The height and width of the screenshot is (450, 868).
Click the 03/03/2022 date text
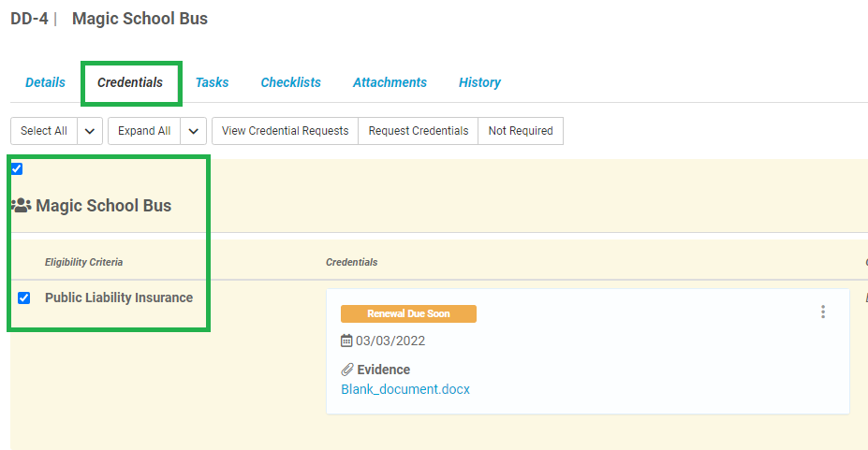[390, 341]
